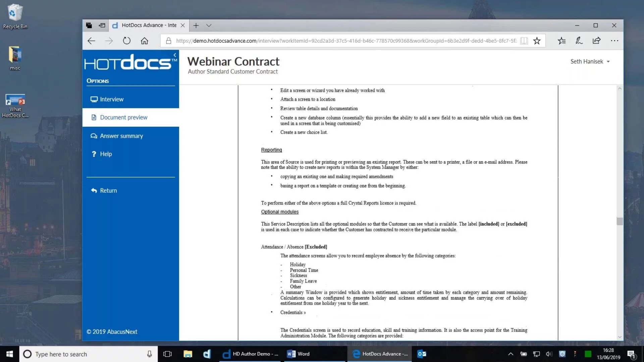Select the Interview menu item

pos(112,99)
